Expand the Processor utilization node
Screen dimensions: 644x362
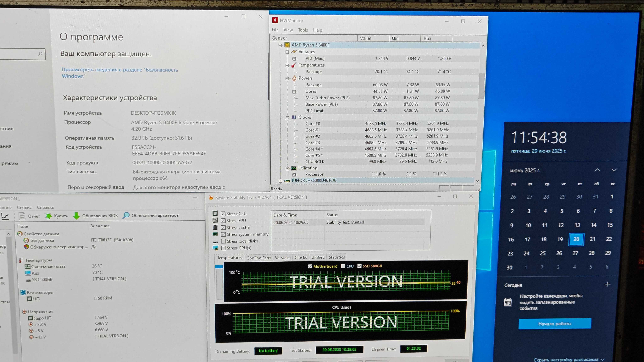pos(294,175)
